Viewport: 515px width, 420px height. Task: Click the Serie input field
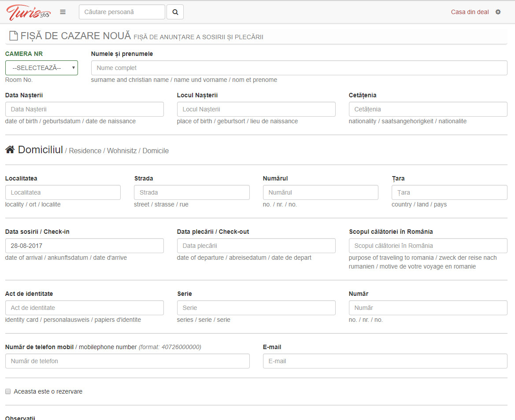(x=256, y=308)
